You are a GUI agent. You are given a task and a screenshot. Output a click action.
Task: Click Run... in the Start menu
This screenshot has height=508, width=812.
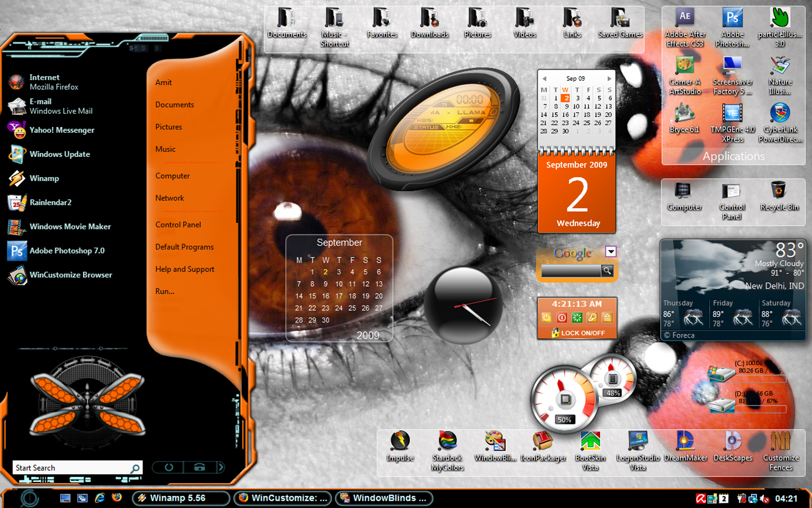165,291
